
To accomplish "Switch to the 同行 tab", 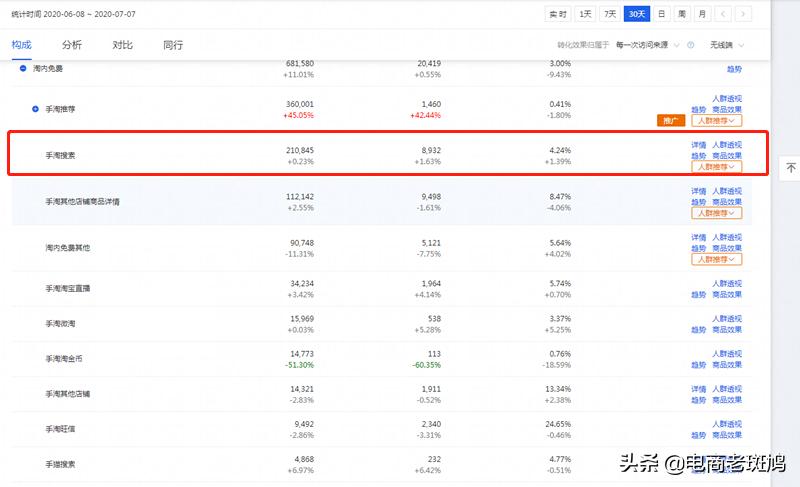I will 173,45.
